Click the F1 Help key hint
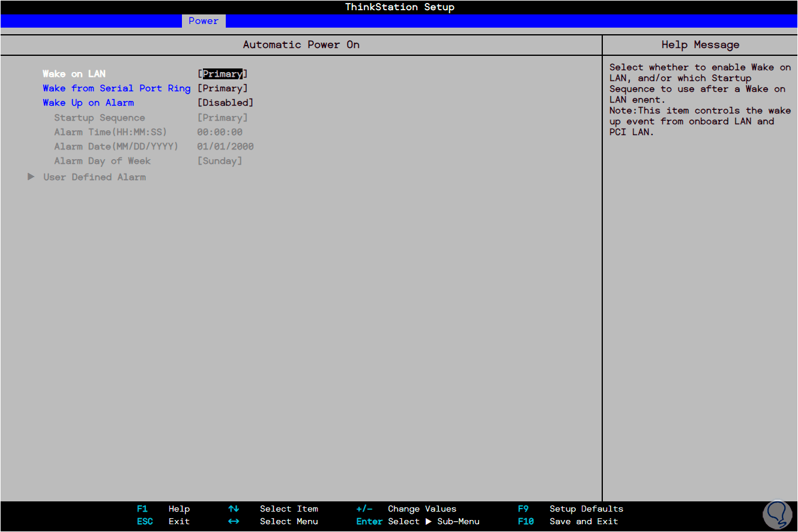 tap(163, 509)
